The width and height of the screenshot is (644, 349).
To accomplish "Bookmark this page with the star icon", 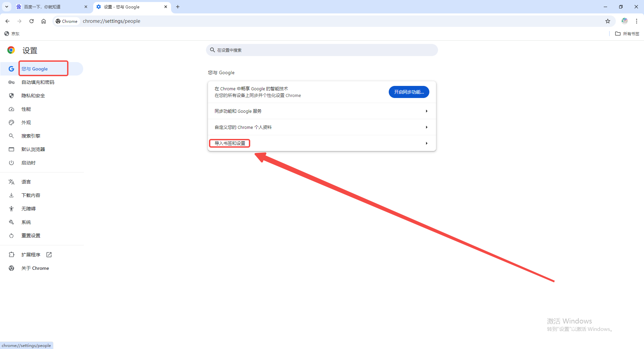I will (608, 21).
